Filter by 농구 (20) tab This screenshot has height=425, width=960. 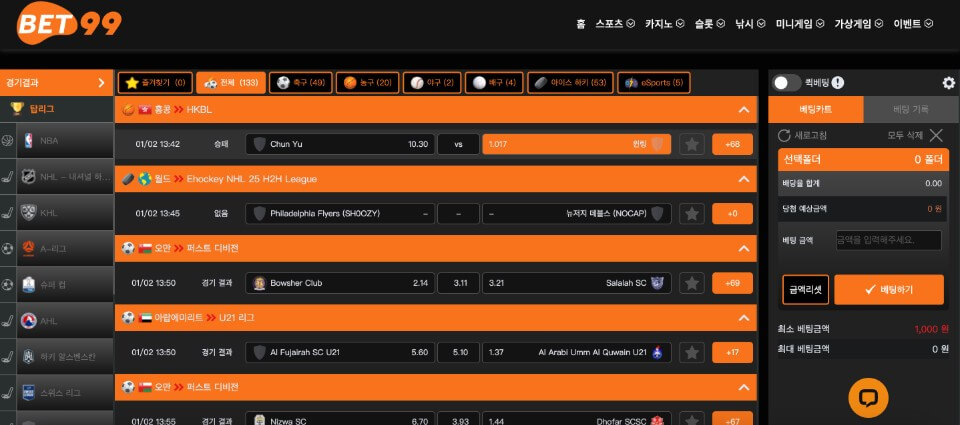point(367,83)
